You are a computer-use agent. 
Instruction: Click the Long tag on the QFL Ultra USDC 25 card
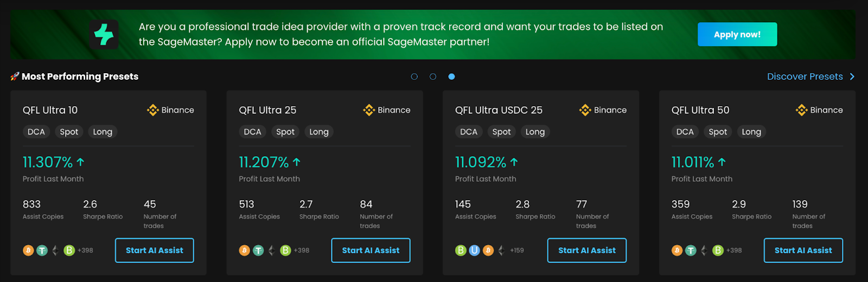tap(535, 132)
